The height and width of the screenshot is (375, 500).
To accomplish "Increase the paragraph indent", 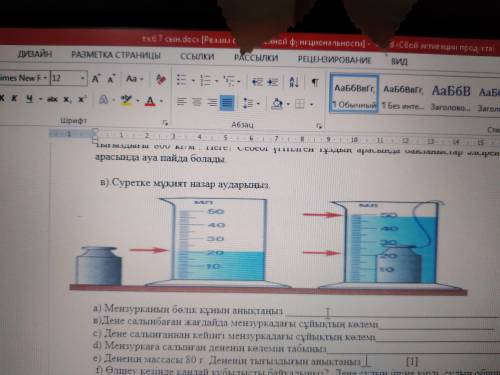I will [x=273, y=82].
